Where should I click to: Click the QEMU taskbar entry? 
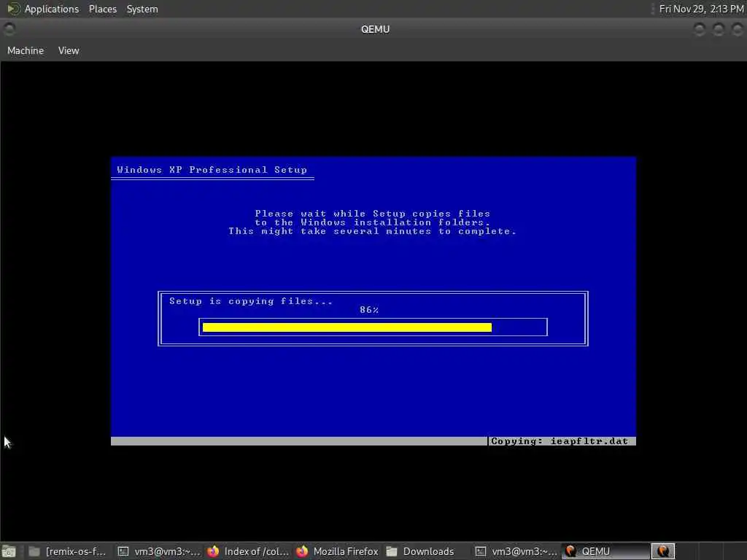tap(605, 551)
